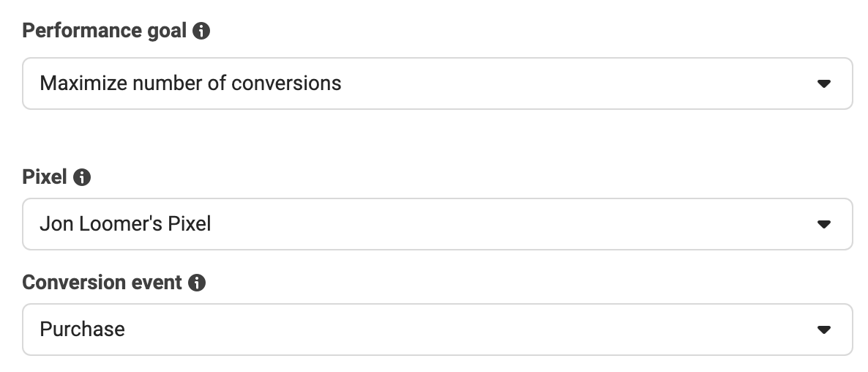Click the Performance goal heading label
868x372 pixels.
[x=104, y=31]
